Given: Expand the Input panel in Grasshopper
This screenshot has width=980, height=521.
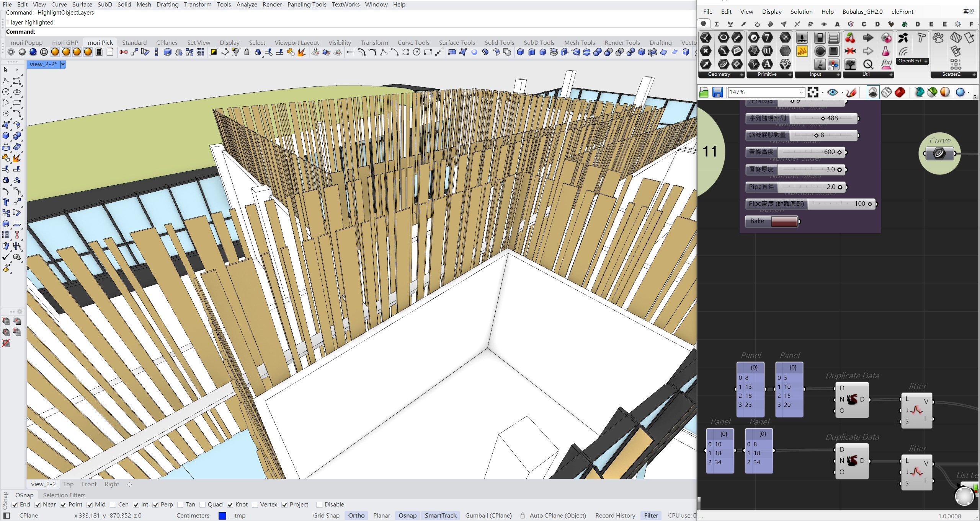Looking at the screenshot, I should click(838, 75).
